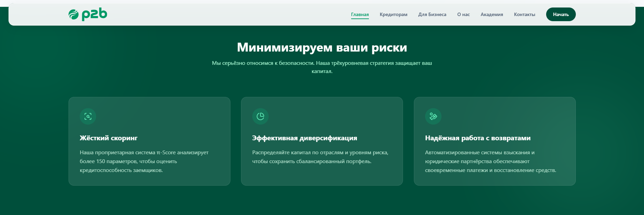Select the Надёжная работа с возвратами heading

click(x=478, y=138)
